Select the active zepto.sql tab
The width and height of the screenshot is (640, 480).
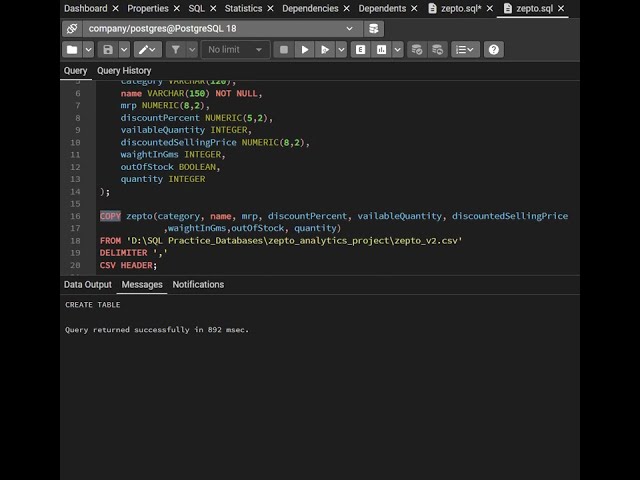point(535,9)
